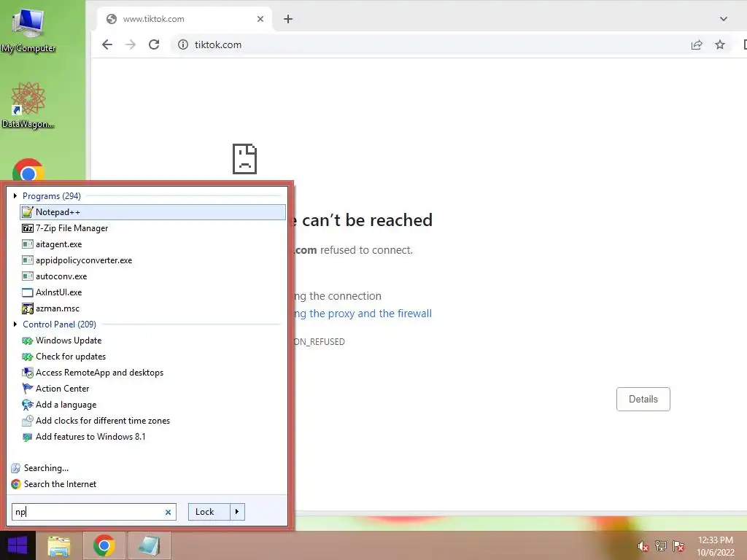Image resolution: width=747 pixels, height=560 pixels.
Task: Switch to Chrome on the taskbar
Action: (104, 545)
